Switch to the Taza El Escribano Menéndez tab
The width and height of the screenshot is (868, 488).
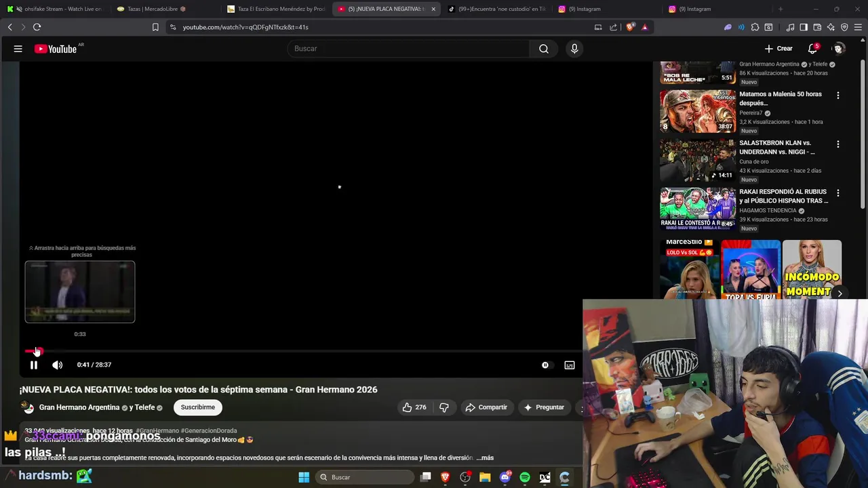click(x=275, y=9)
